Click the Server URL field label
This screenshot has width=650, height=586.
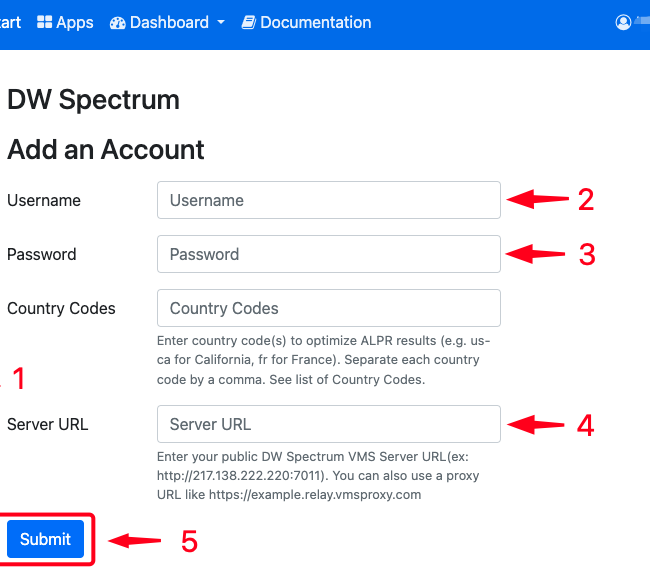pos(48,424)
